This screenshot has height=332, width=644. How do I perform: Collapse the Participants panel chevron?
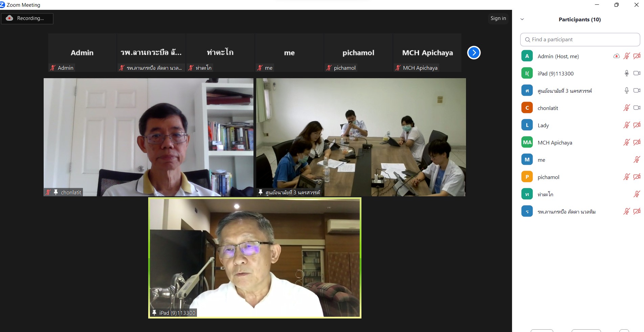[522, 19]
